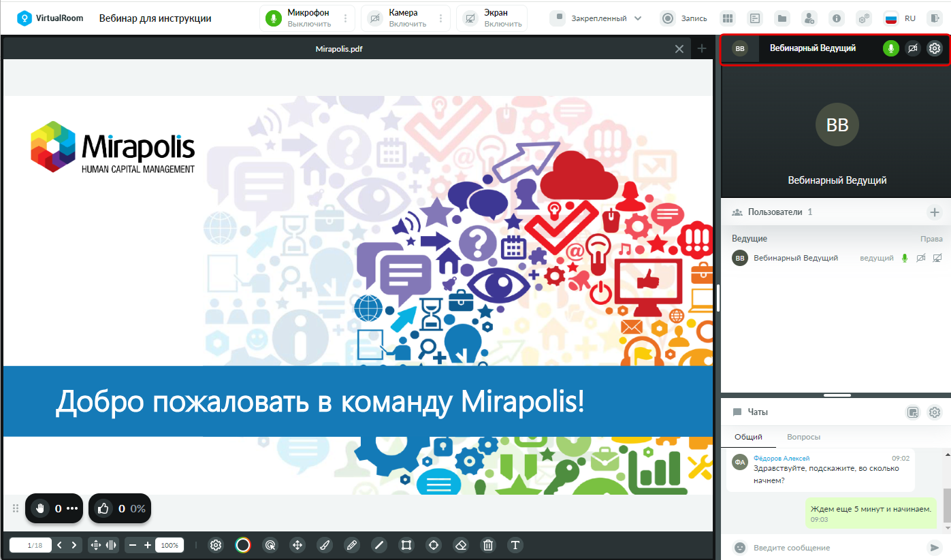Open the files folder icon in top bar
Image resolution: width=951 pixels, height=560 pixels.
tap(782, 18)
